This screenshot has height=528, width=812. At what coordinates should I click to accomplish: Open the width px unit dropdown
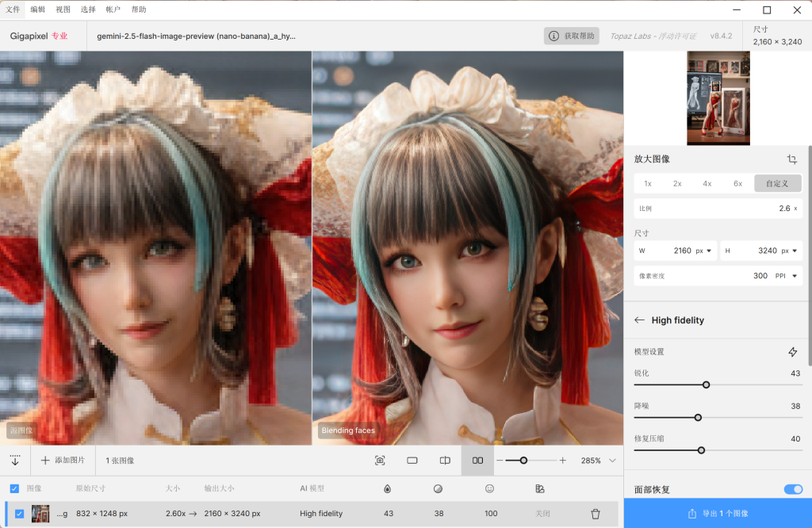pyautogui.click(x=706, y=251)
